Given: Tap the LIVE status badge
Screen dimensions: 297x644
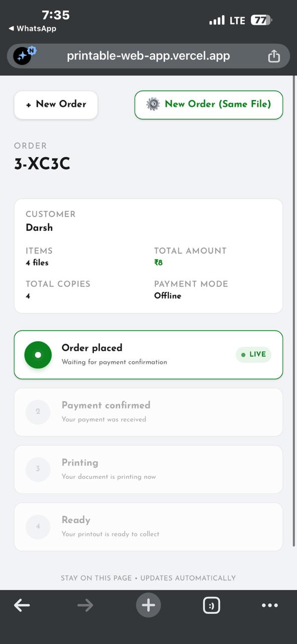Looking at the screenshot, I should pyautogui.click(x=253, y=354).
